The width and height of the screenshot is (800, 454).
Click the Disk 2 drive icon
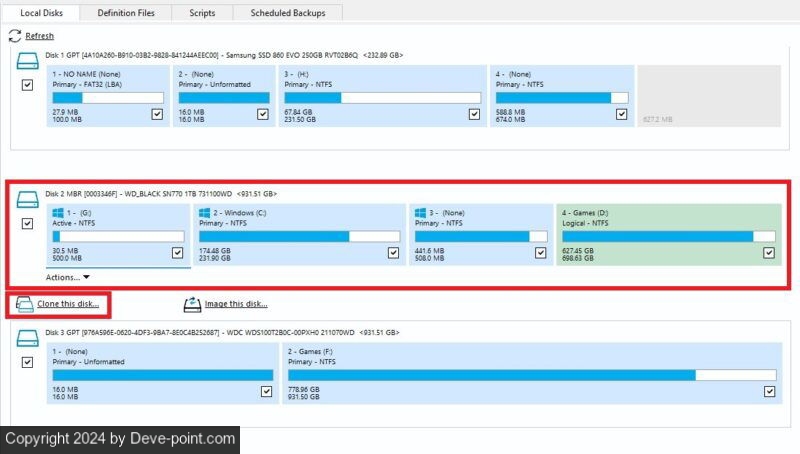29,200
